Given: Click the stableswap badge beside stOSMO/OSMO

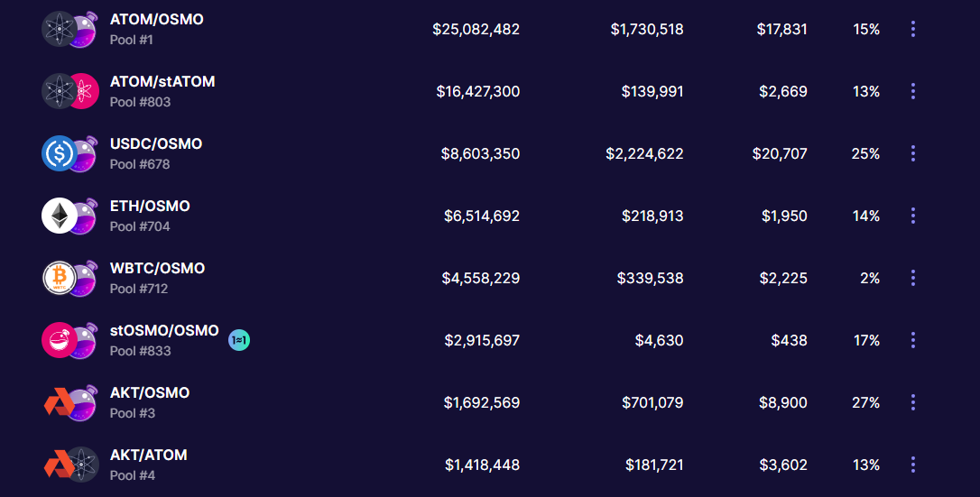Looking at the screenshot, I should [239, 340].
